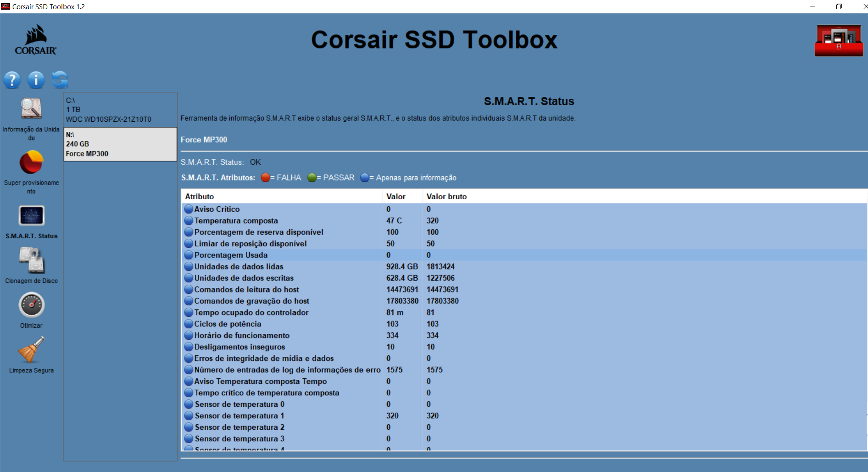
Task: Launch the Otimizar gauge icon
Action: (x=31, y=305)
